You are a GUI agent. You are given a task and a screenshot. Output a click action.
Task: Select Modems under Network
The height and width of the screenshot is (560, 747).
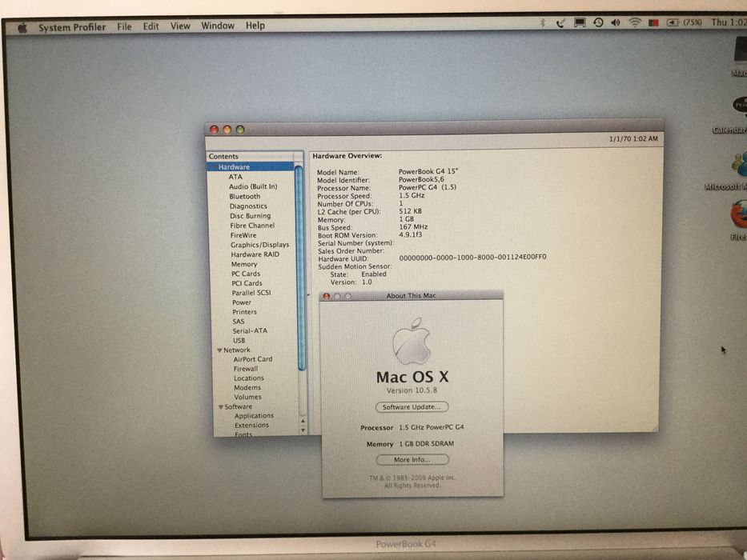pos(247,388)
